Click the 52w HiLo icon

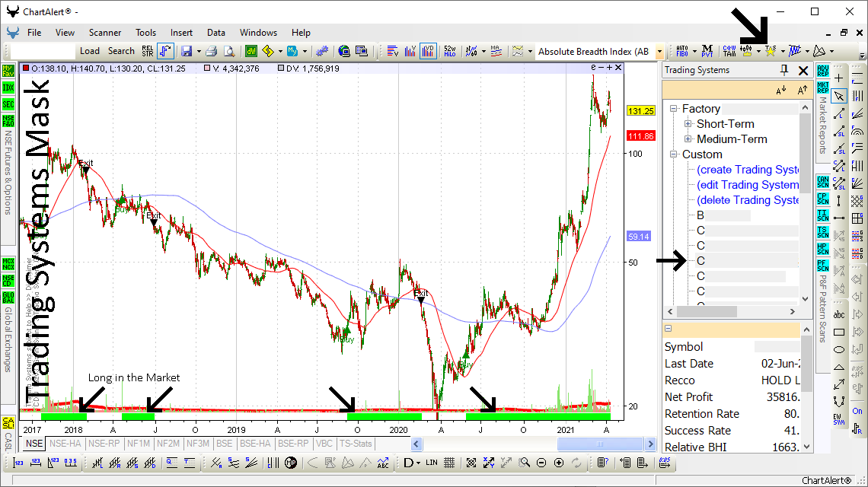pos(449,52)
